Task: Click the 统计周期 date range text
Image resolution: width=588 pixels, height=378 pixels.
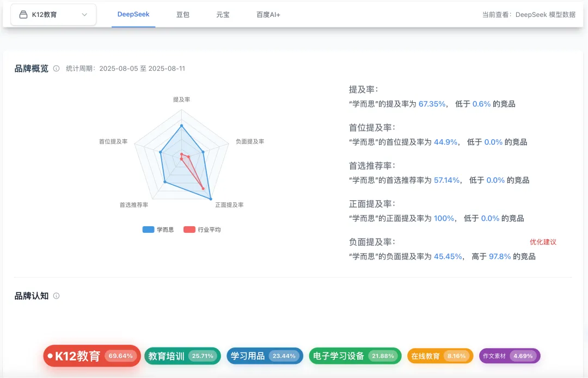Action: (x=126, y=69)
